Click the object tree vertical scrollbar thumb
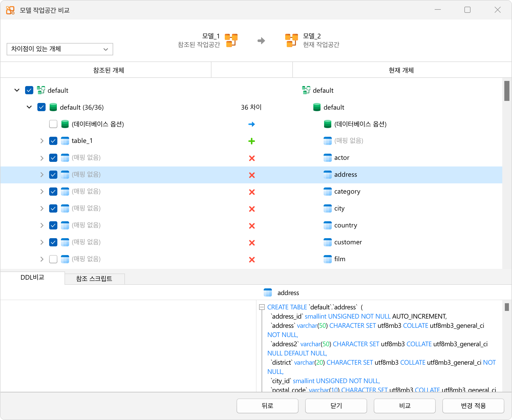Screen dimensions: 512x420 507,91
